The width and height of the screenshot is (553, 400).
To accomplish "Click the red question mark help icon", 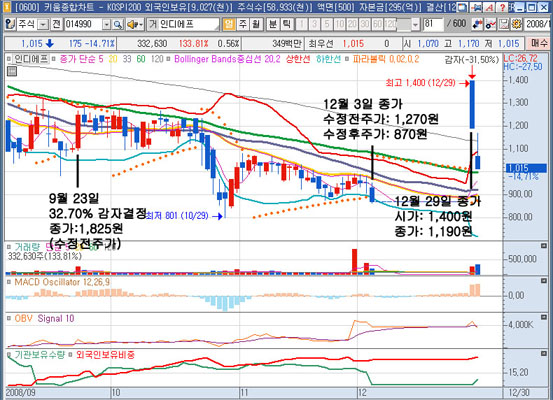I will point(502,7).
